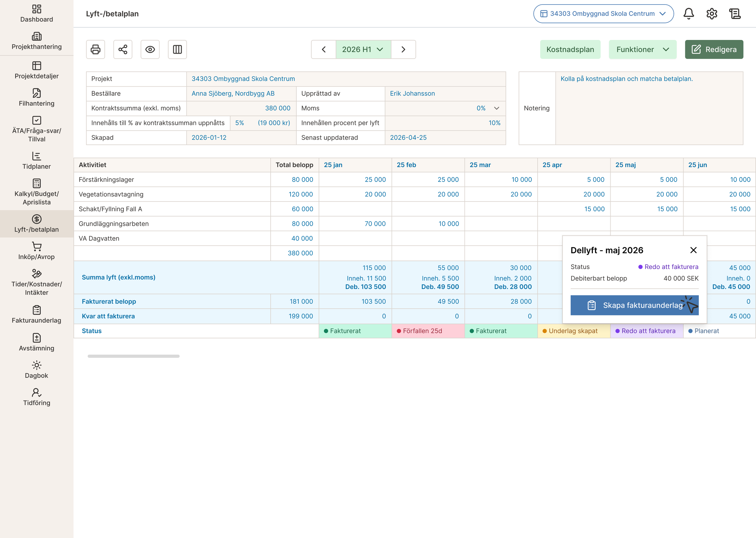Go to Projekthantering in sidebar
This screenshot has height=538, width=756.
[37, 41]
